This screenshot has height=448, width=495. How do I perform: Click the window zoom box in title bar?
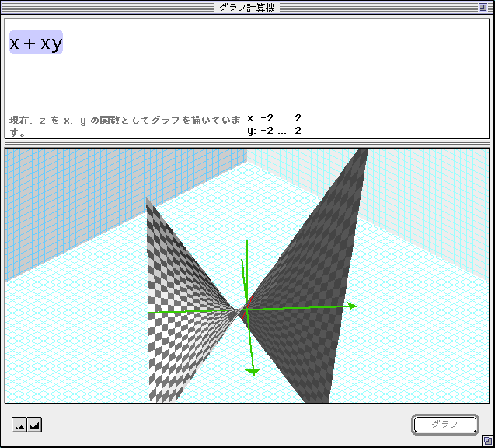click(x=483, y=7)
